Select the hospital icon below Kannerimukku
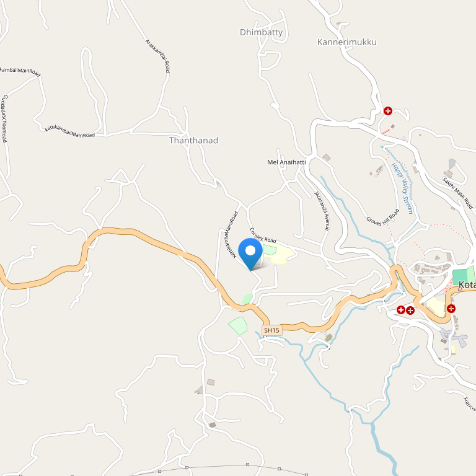Viewport: 476px width, 476px height. [x=387, y=111]
